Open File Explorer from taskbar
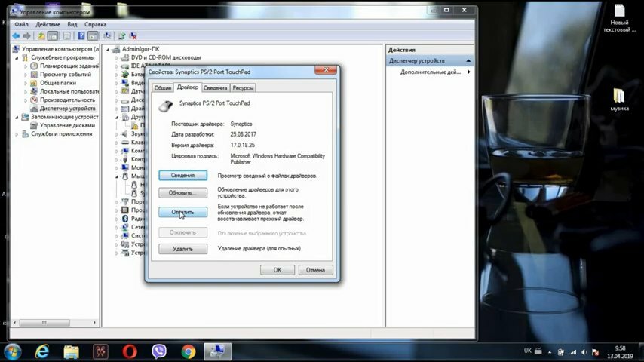Viewport: 644px width, 362px height. [71, 352]
